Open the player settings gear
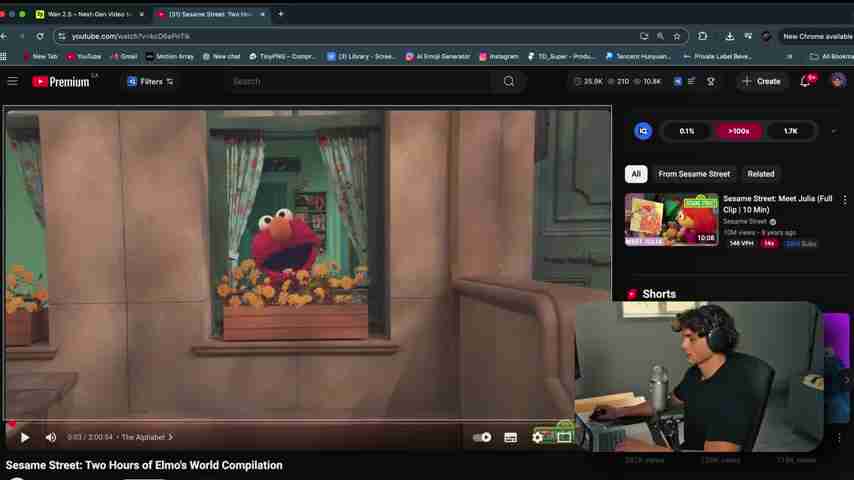This screenshot has width=854, height=480. pyautogui.click(x=538, y=438)
